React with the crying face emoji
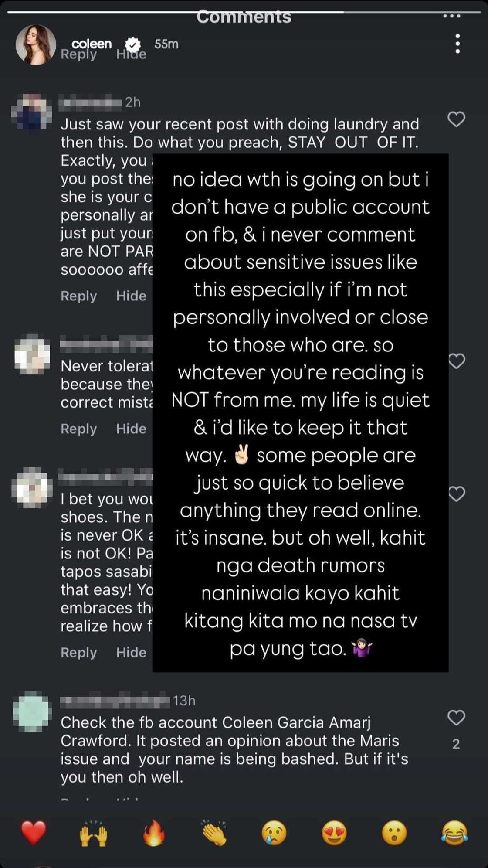488x868 pixels. (274, 832)
